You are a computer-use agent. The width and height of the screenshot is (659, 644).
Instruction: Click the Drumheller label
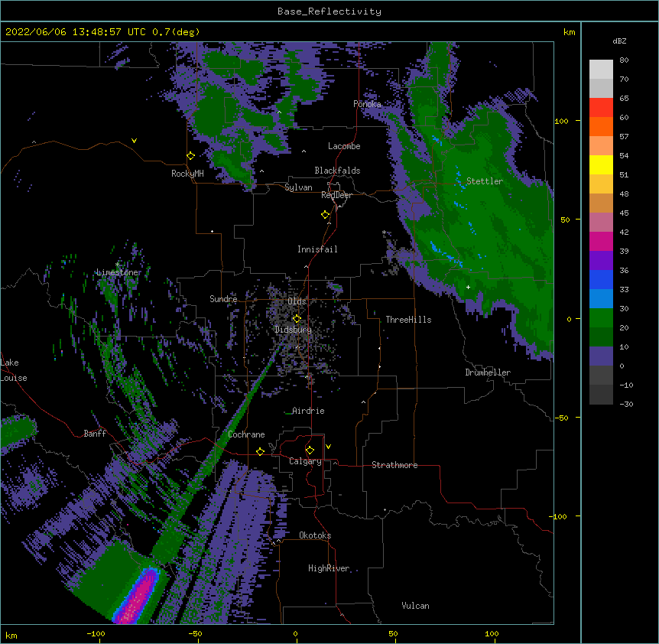[488, 372]
